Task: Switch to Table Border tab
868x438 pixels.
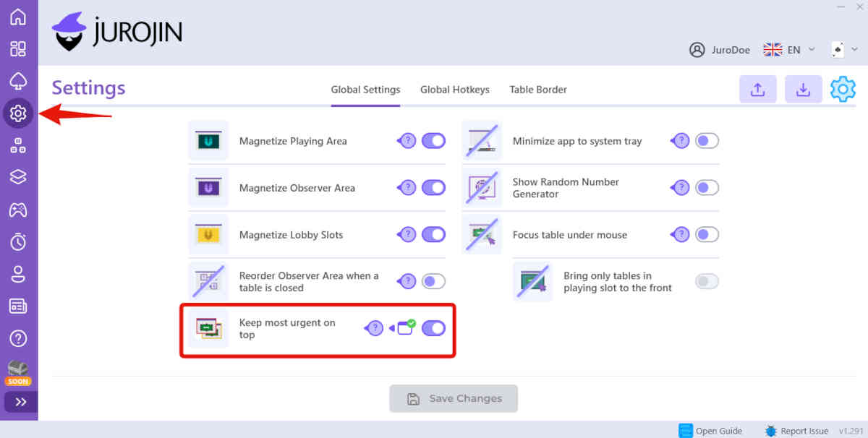Action: [538, 90]
